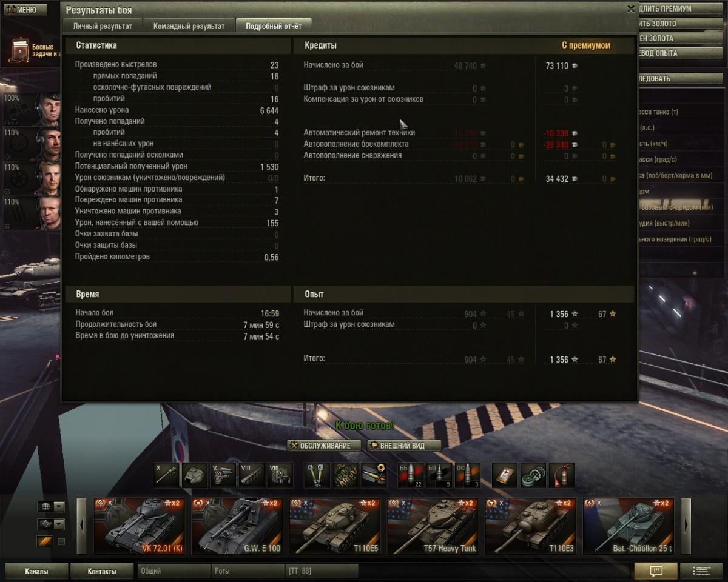This screenshot has height=582, width=728.
Task: Click the Потенциальный полученный урон row
Action: [x=177, y=166]
